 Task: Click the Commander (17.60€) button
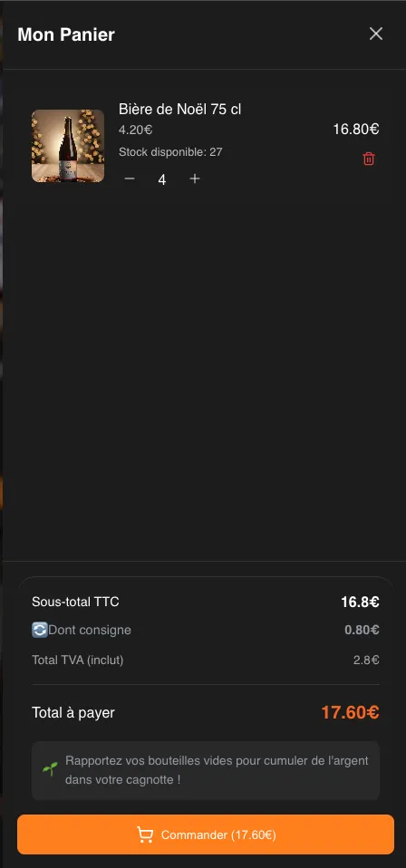206,834
